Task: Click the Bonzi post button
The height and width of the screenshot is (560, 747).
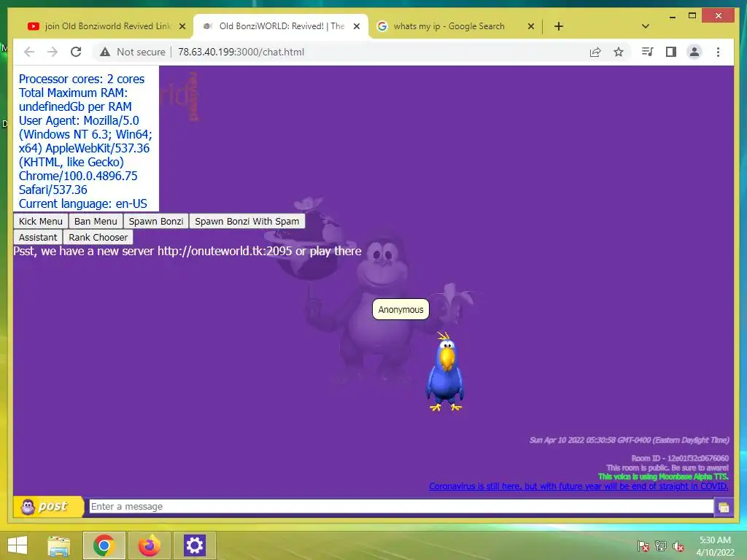Action: 48,506
